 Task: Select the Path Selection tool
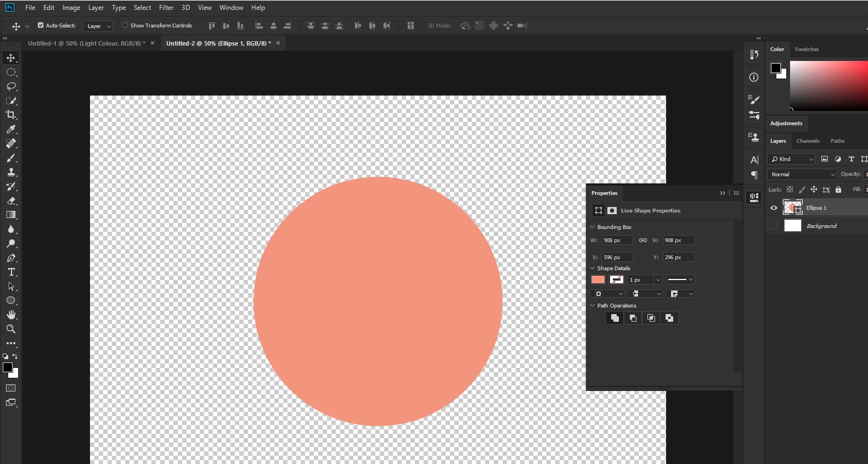click(11, 286)
